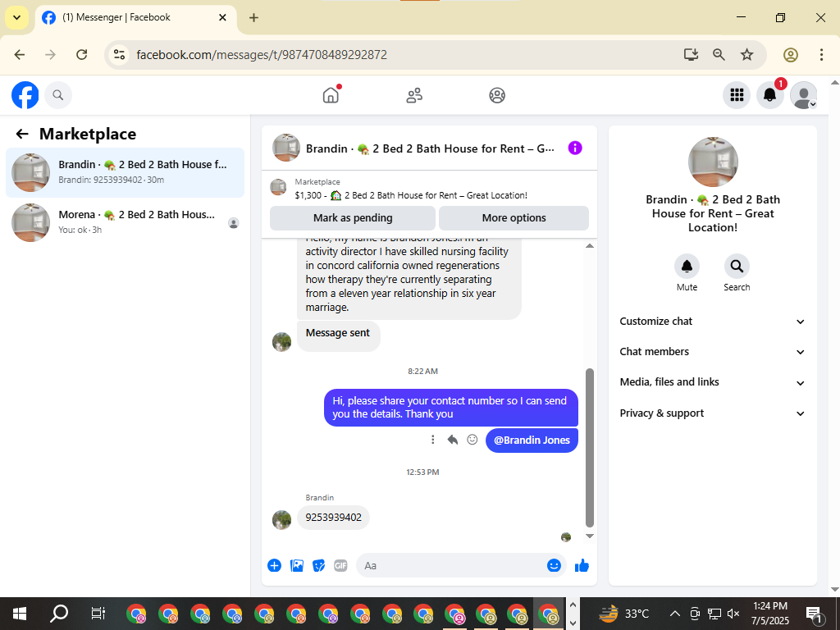Open the Groups icon in top navigation
This screenshot has height=630, width=840.
497,95
